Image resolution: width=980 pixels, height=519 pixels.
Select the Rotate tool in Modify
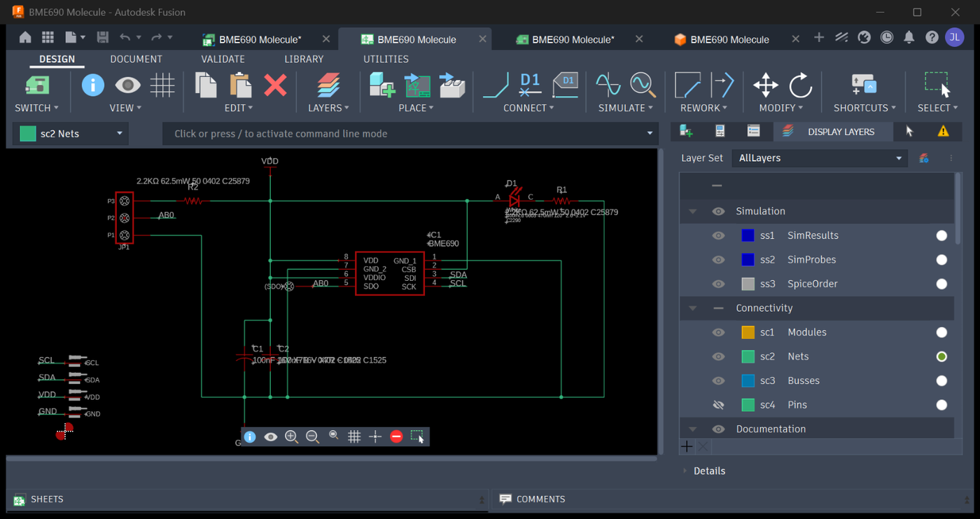tap(800, 85)
